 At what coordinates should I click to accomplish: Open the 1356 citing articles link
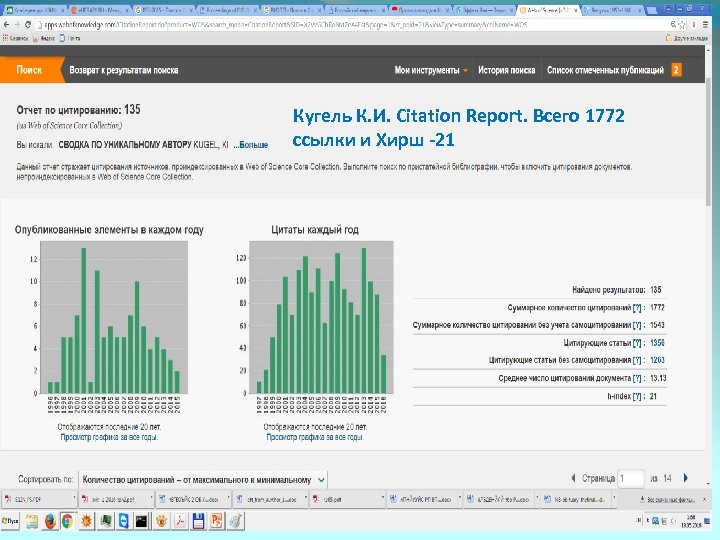(658, 343)
